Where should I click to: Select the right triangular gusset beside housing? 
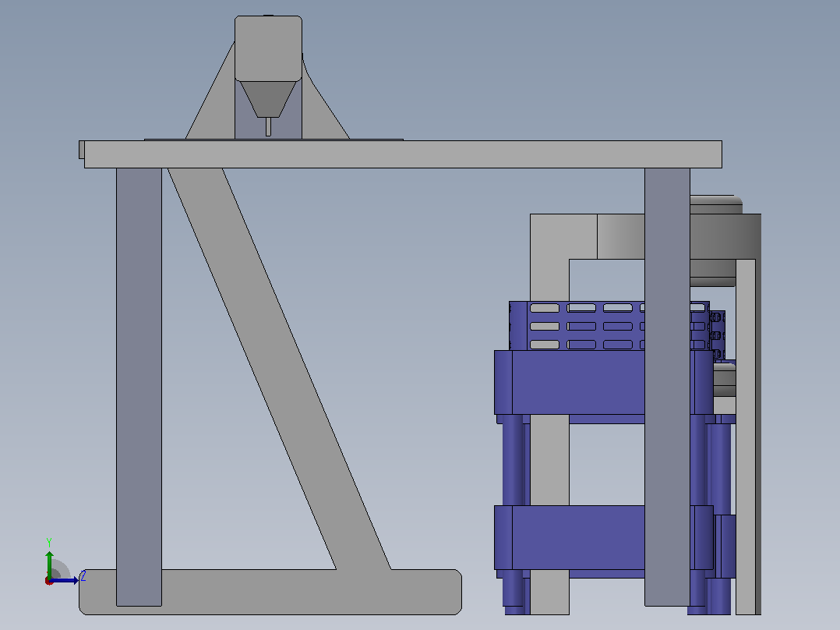pyautogui.click(x=320, y=110)
